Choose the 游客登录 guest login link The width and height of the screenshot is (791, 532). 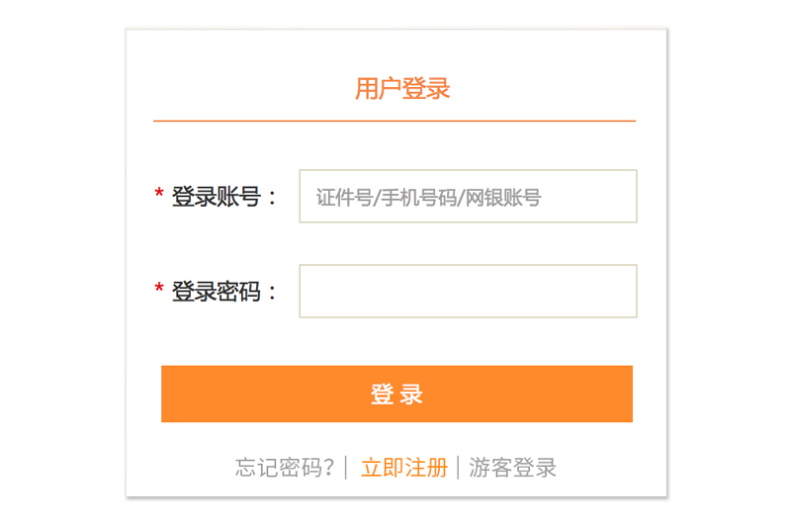tap(512, 468)
